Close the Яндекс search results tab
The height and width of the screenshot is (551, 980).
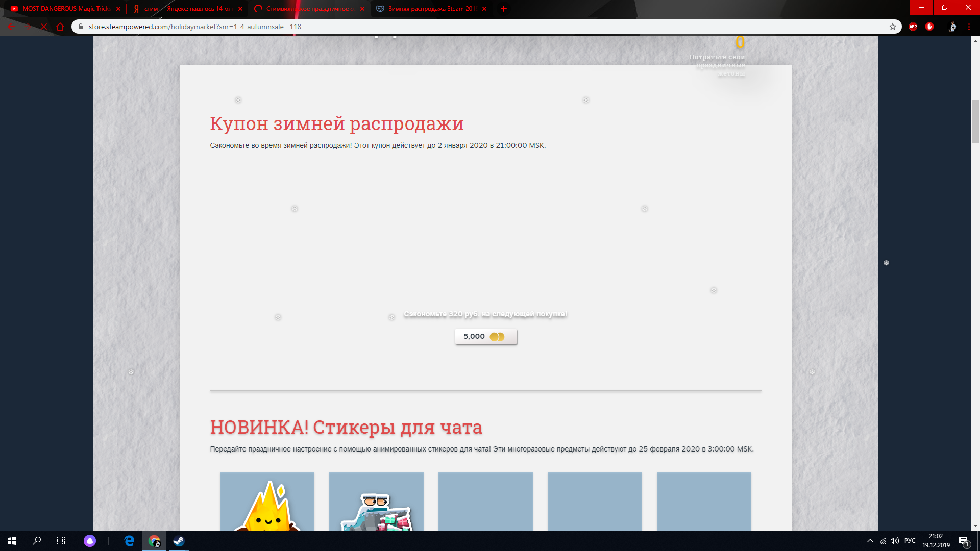tap(240, 9)
